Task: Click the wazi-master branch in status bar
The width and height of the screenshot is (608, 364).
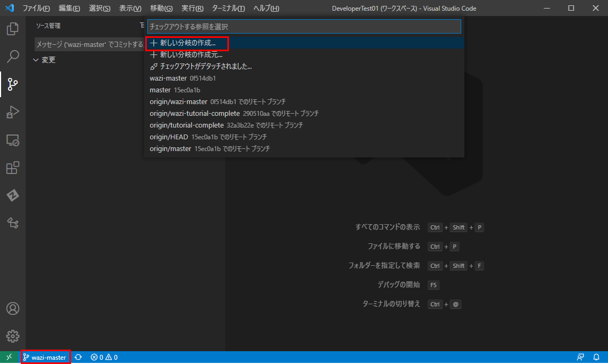Action: 45,357
